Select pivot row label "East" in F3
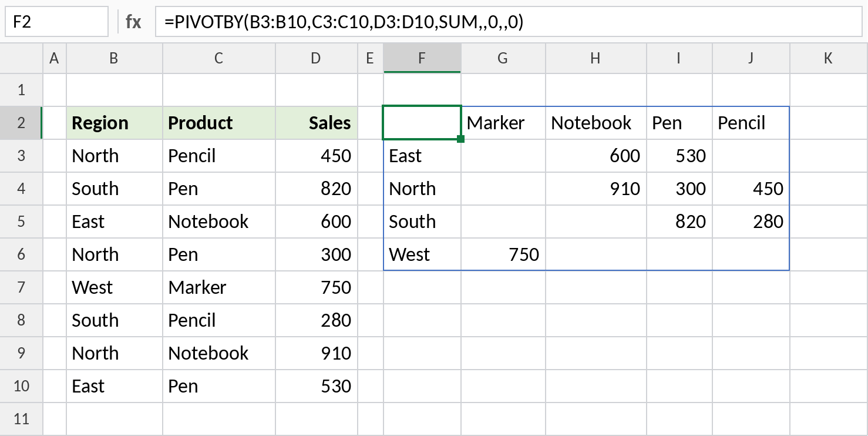This screenshot has height=436, width=868. pos(422,156)
